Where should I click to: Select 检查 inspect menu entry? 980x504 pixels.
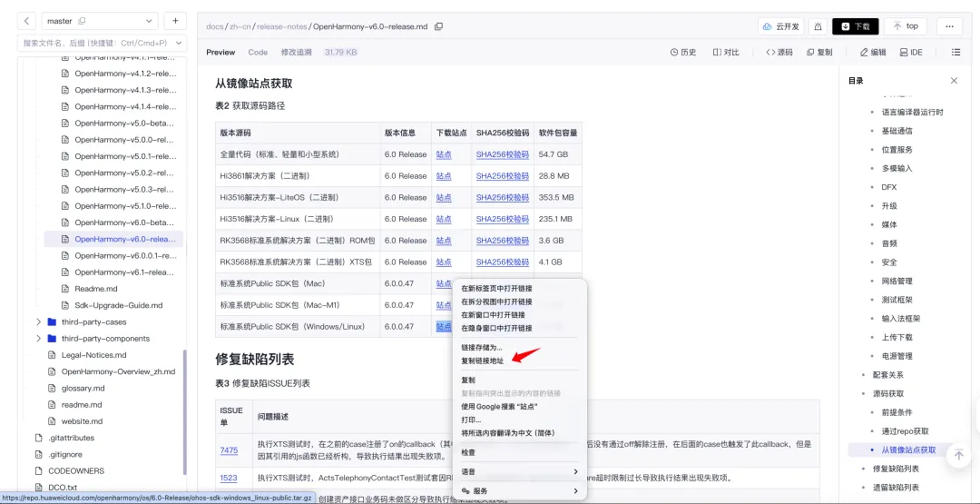pos(468,452)
